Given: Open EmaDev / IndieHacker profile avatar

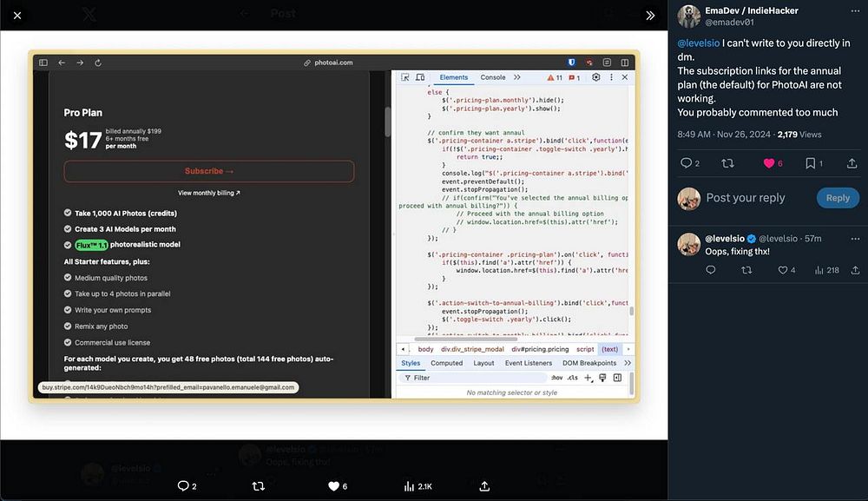Looking at the screenshot, I should pyautogui.click(x=689, y=16).
